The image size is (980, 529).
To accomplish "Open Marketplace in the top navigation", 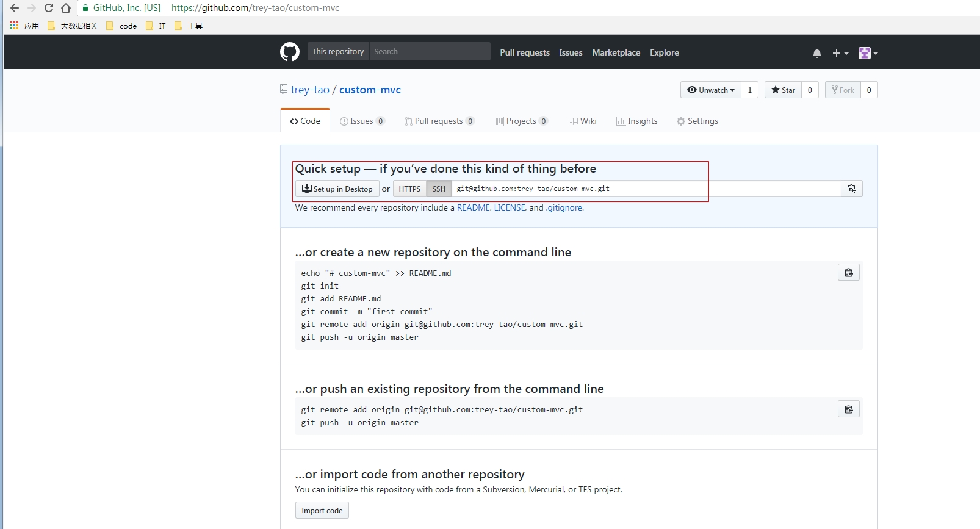I will click(616, 52).
